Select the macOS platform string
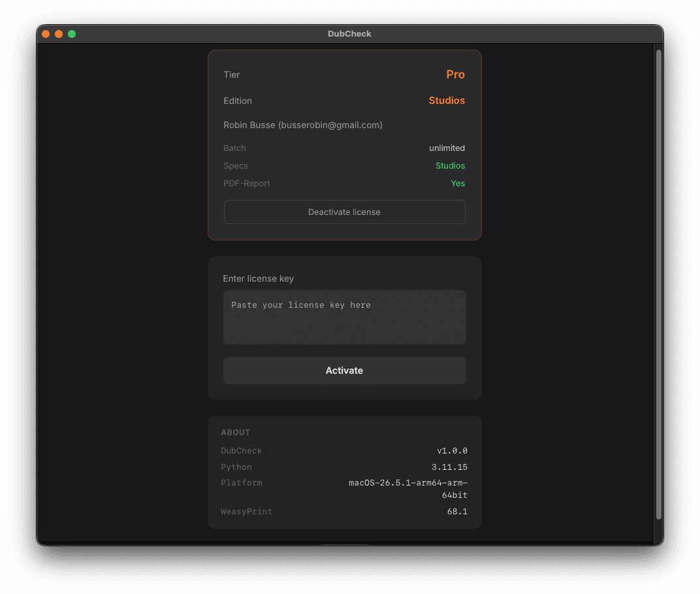Viewport: 700px width, 594px height. (x=408, y=489)
